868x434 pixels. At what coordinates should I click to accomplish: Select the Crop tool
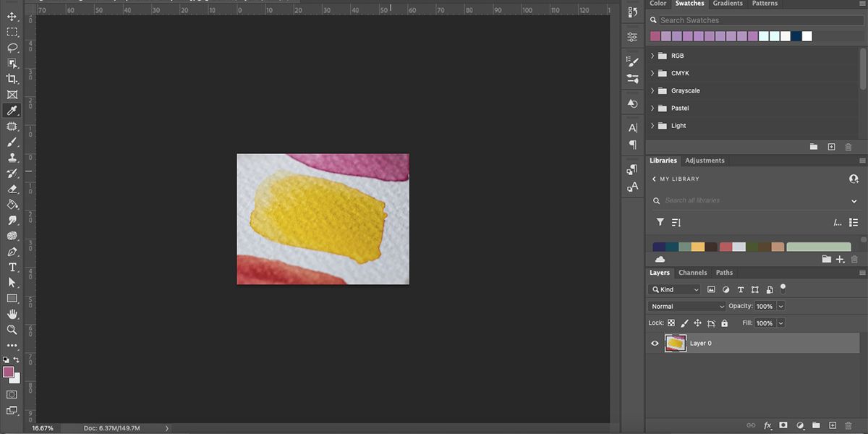tap(12, 80)
